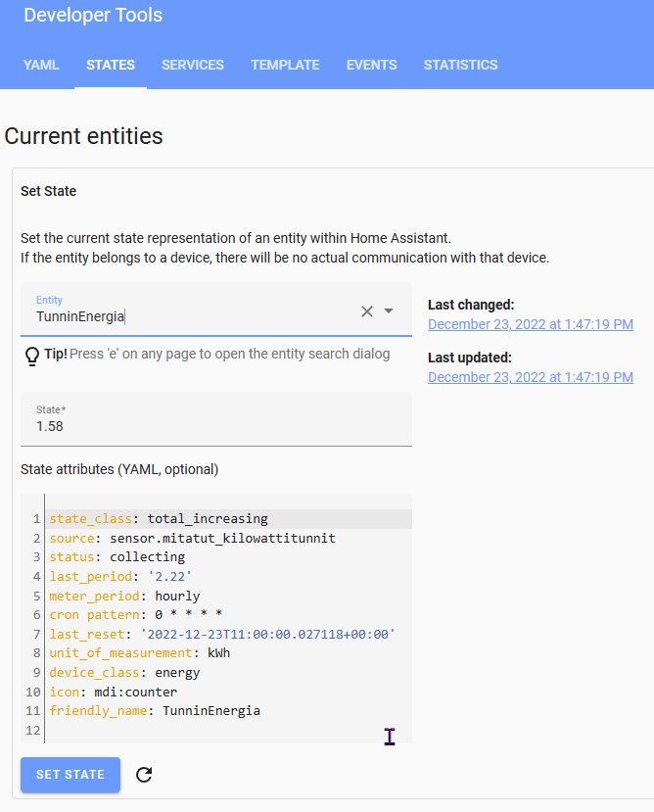Switch to the STATISTICS tab
This screenshot has height=812, width=654.
coord(460,65)
